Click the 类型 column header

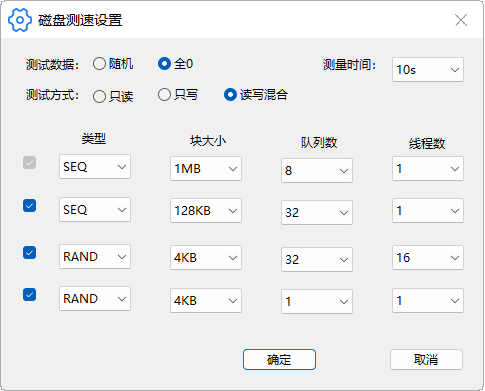tap(94, 139)
